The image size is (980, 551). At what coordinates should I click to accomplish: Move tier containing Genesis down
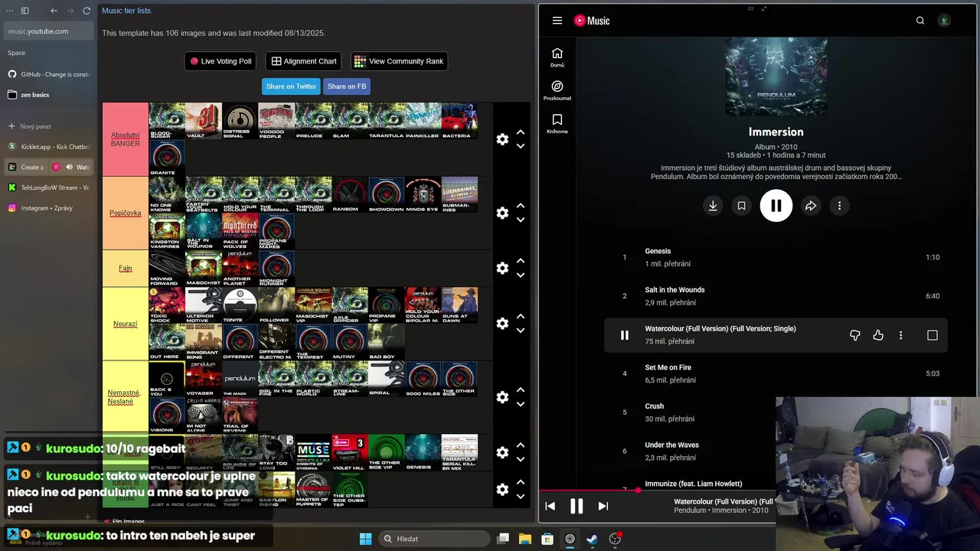[521, 459]
